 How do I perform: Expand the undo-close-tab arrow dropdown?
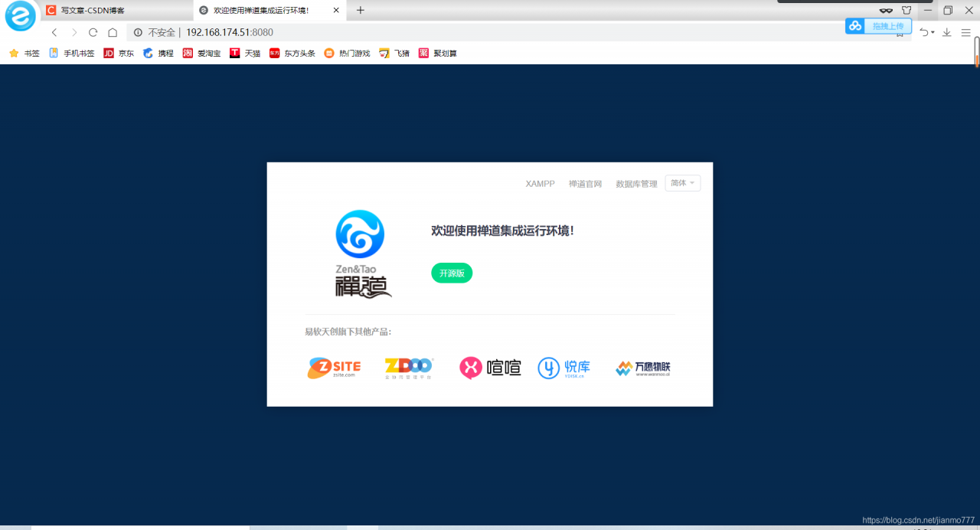(933, 32)
